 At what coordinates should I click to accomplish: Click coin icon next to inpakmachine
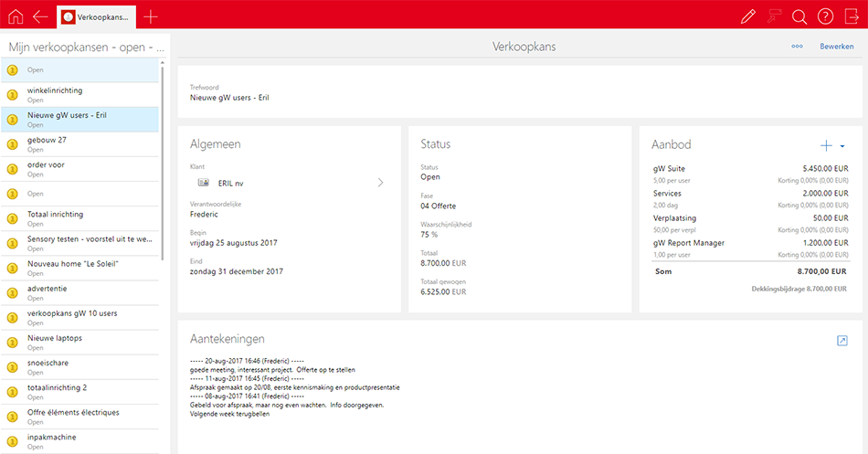(x=12, y=442)
